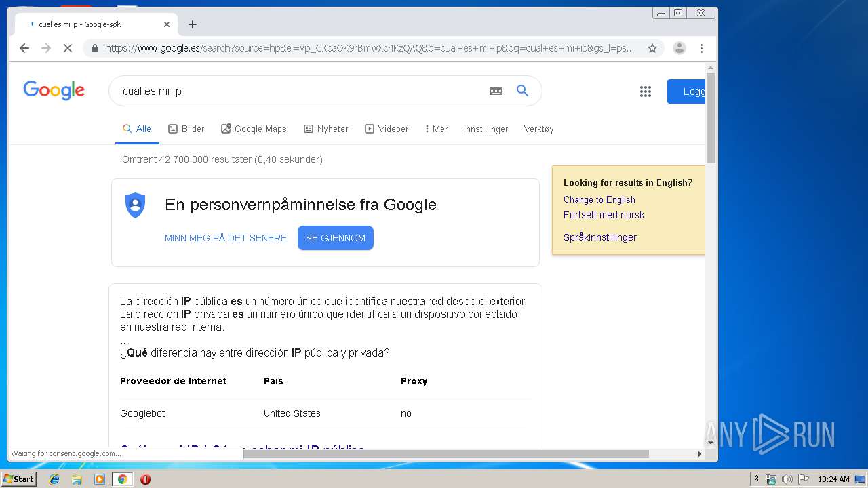Image resolution: width=868 pixels, height=488 pixels.
Task: Open Chrome profile avatar menu
Action: pyautogui.click(x=679, y=48)
